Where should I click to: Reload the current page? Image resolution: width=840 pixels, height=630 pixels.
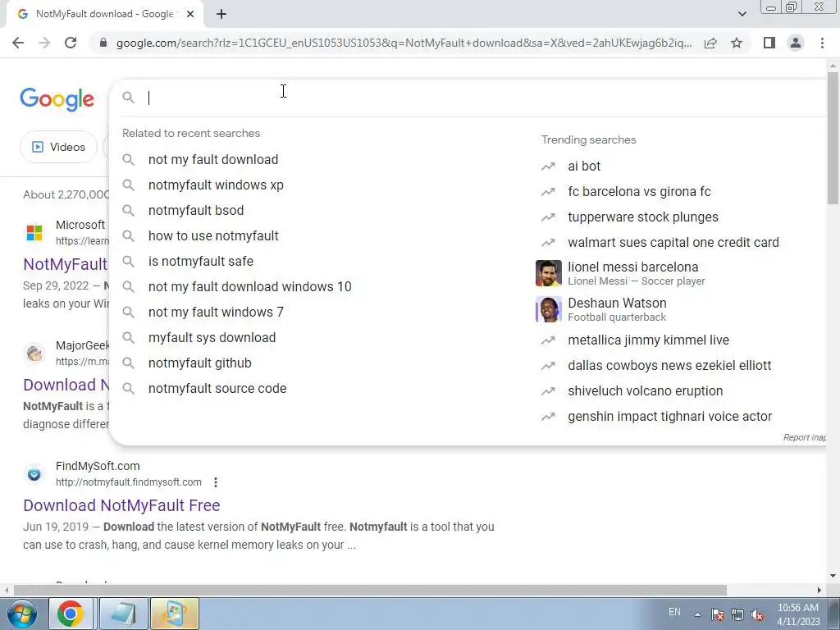[x=71, y=43]
